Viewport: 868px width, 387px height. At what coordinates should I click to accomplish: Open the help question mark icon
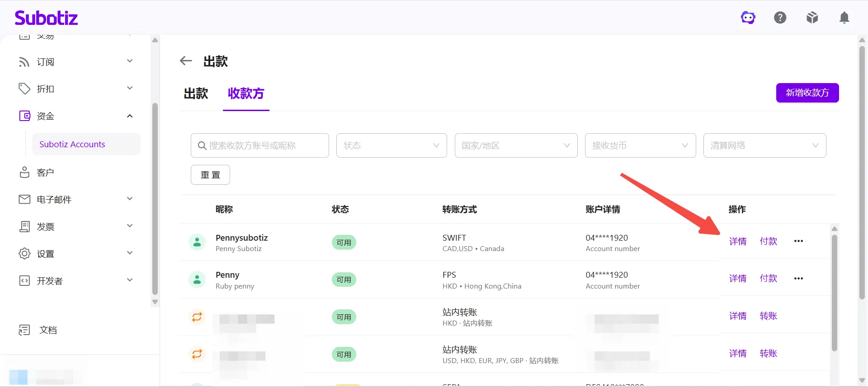780,18
